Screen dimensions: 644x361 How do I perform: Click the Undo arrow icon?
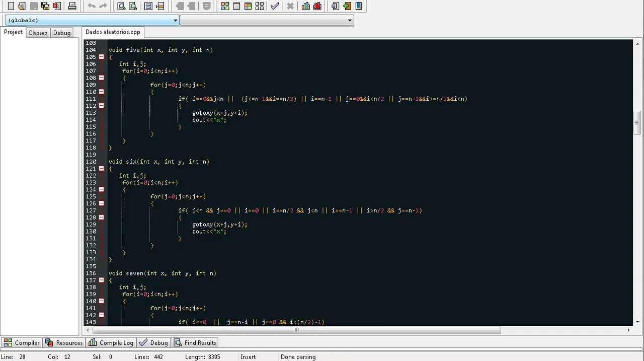pyautogui.click(x=91, y=6)
